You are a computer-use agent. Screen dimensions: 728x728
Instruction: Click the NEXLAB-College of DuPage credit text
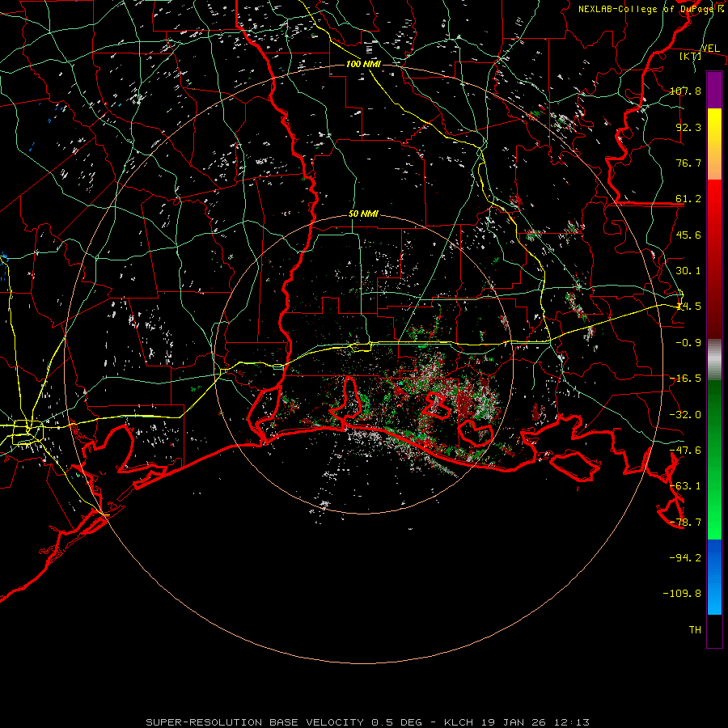point(646,9)
